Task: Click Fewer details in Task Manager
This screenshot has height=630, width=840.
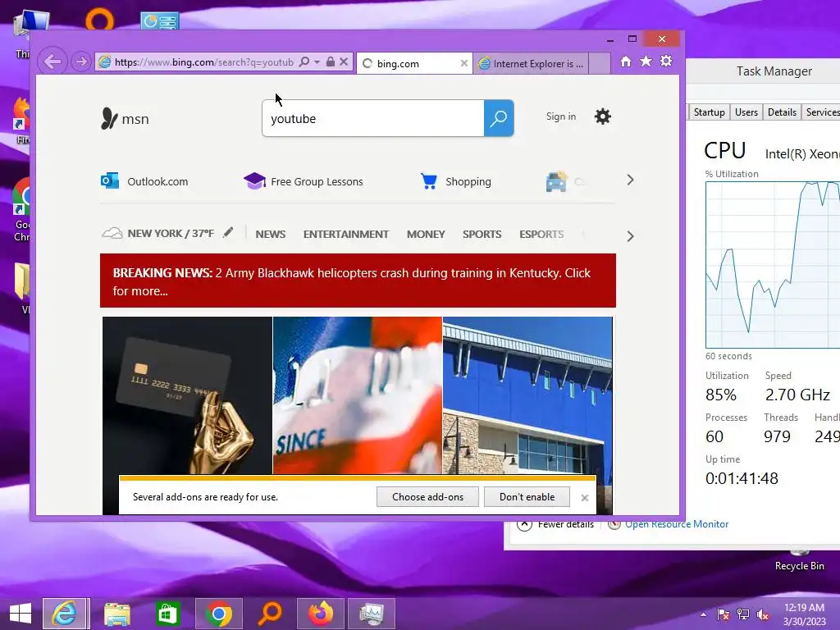Action: point(556,524)
